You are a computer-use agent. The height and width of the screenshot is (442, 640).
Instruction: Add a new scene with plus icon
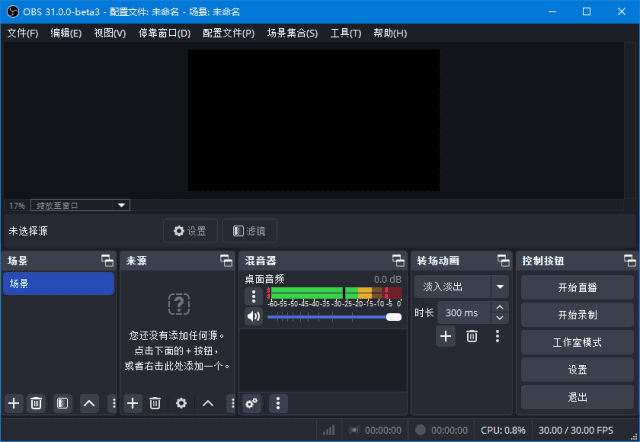pyautogui.click(x=14, y=403)
